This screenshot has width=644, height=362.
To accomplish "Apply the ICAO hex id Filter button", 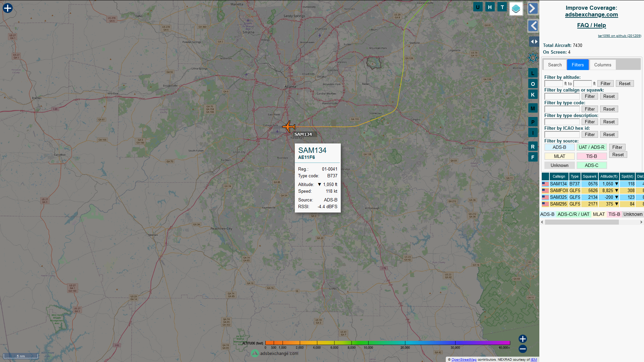I will pyautogui.click(x=590, y=134).
